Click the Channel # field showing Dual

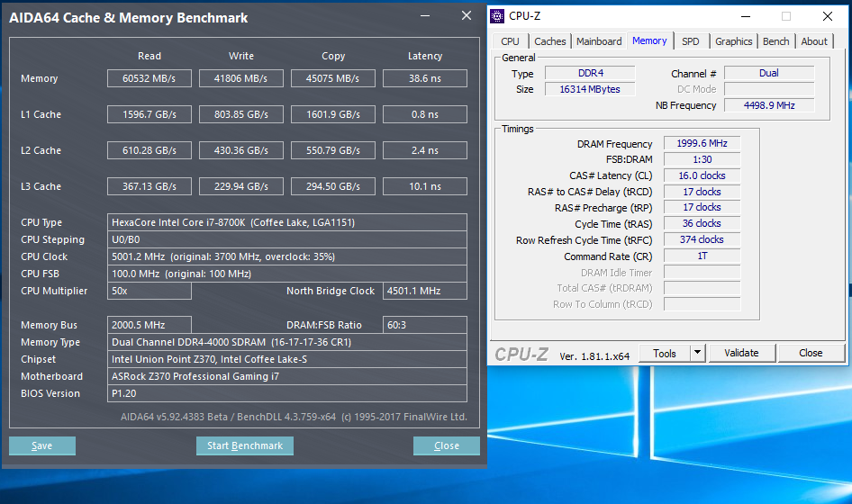pos(769,73)
